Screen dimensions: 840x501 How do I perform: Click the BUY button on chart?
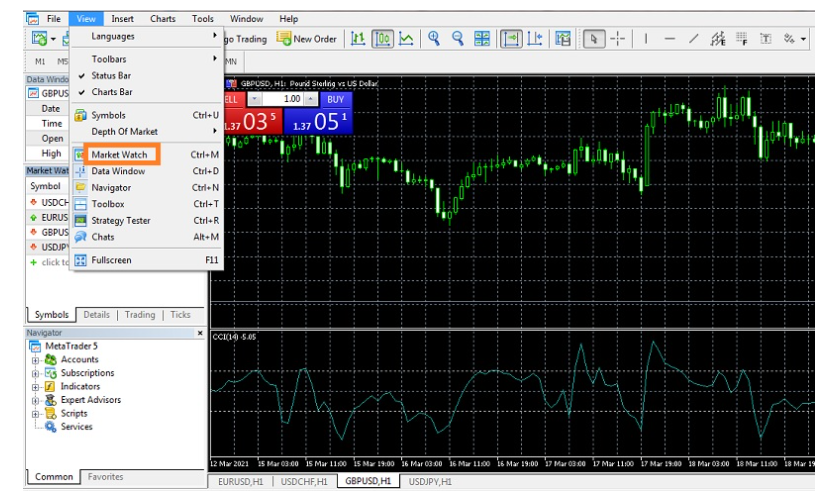point(336,99)
